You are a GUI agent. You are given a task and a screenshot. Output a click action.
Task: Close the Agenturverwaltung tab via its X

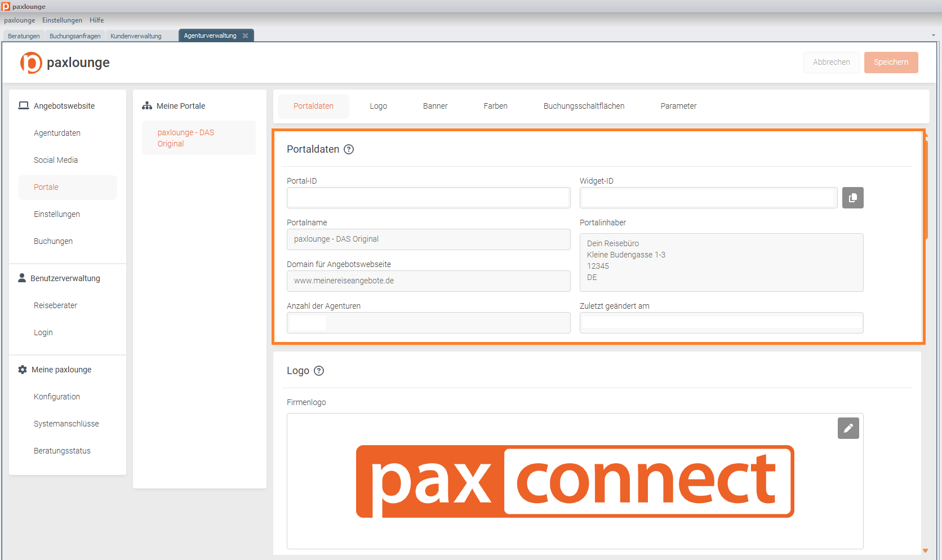tap(245, 35)
